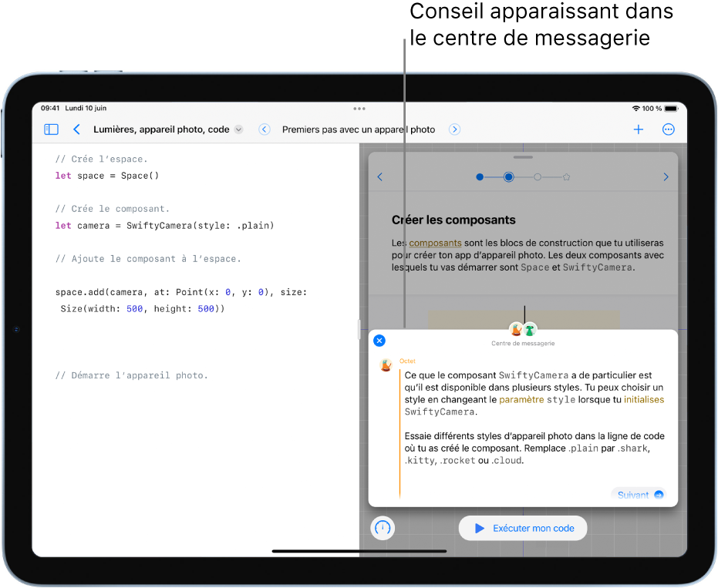Go to previous page circle arrow
This screenshot has width=718, height=588.
pyautogui.click(x=265, y=129)
